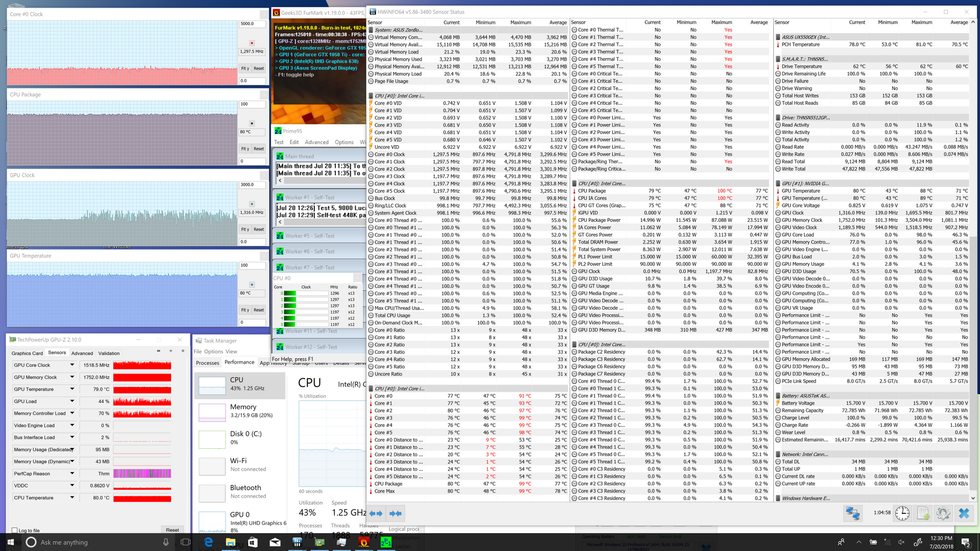Click the red color swatch in Core #0 Clock graph
Screen dimensions: 980x551
[x=252, y=43]
